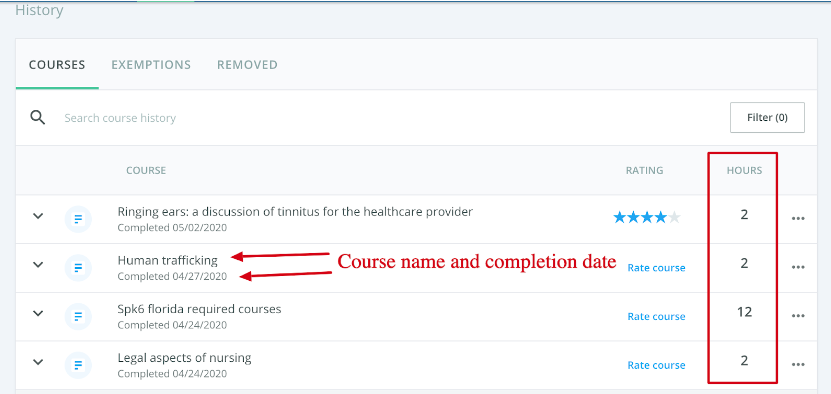
Task: Expand the Legal aspects of nursing row
Action: tap(38, 362)
